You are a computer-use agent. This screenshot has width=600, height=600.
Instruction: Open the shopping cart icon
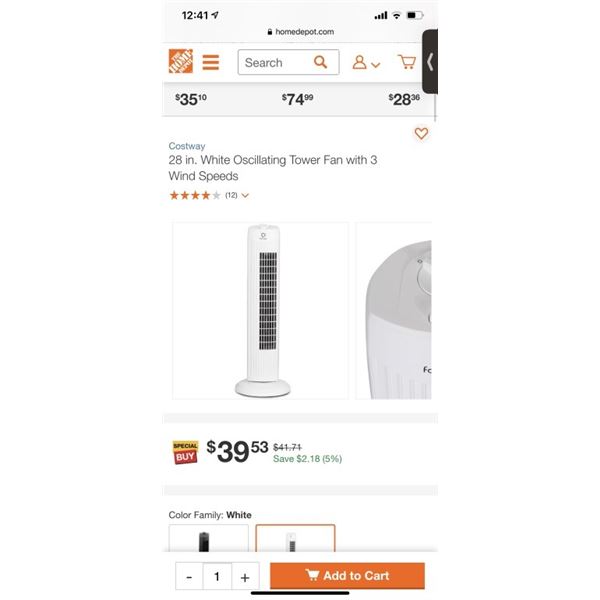407,62
